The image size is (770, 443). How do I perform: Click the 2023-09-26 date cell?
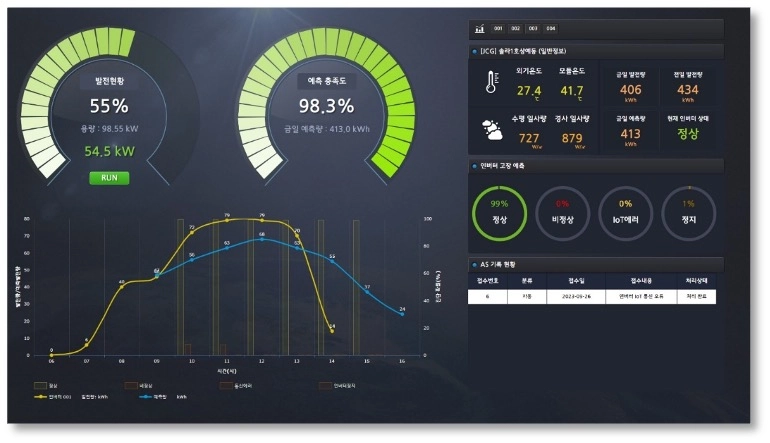click(x=576, y=297)
